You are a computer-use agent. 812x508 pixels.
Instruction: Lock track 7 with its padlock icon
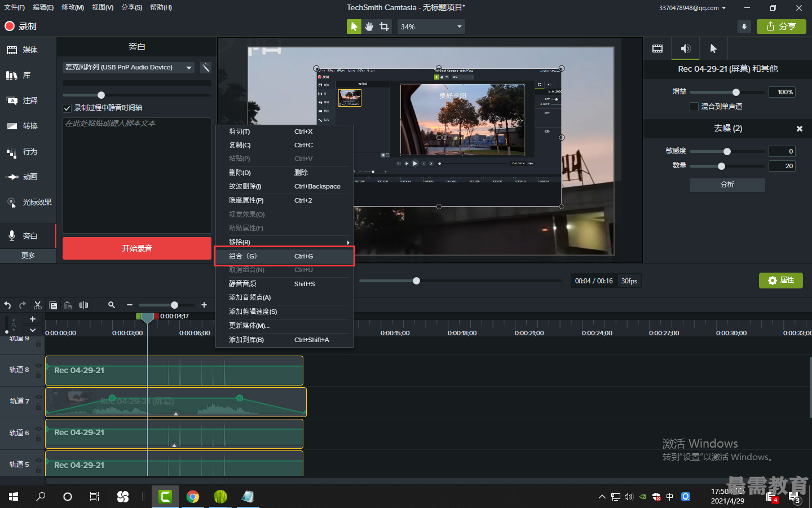coord(38,406)
